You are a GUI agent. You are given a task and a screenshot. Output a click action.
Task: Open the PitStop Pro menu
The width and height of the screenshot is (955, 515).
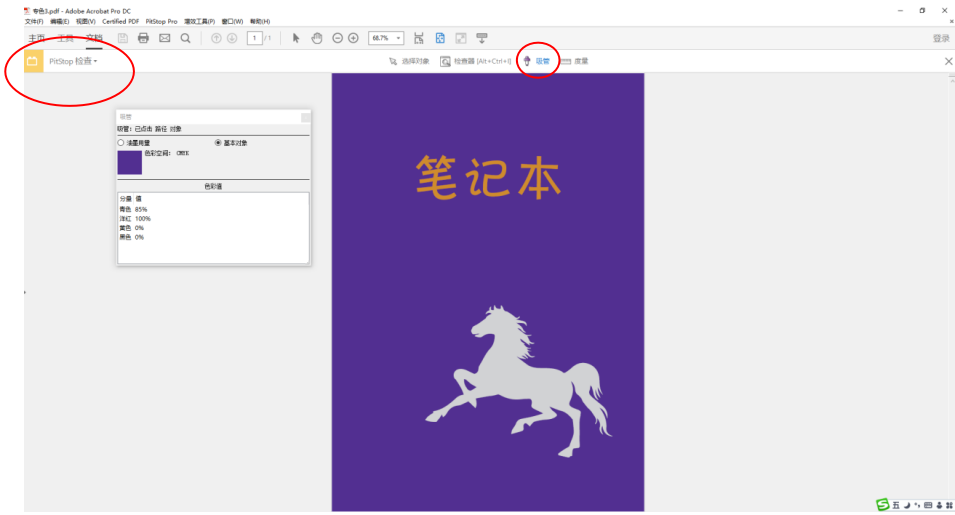(161, 21)
